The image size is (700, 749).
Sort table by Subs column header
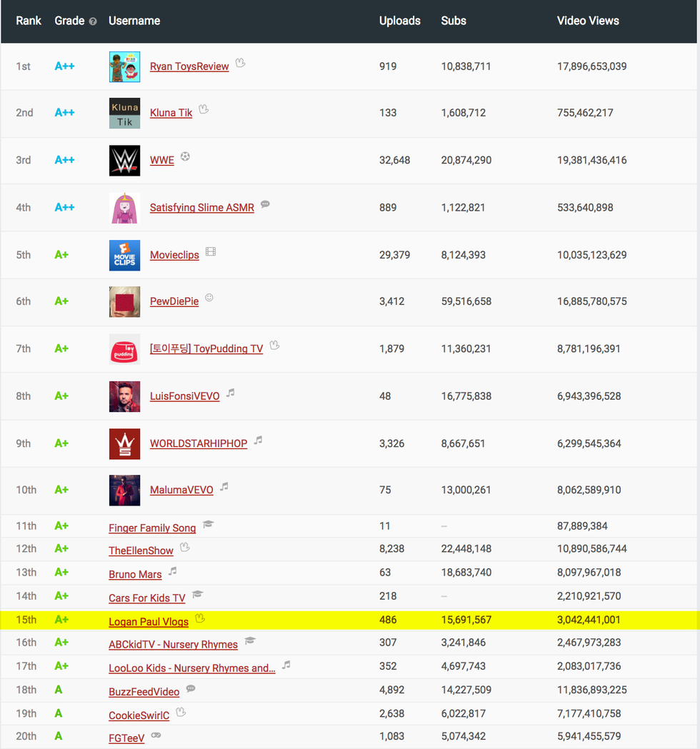tap(454, 21)
